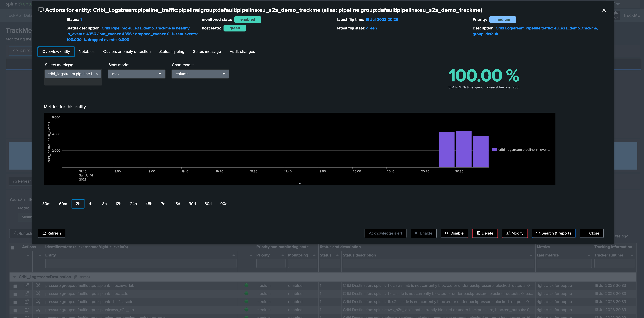
Task: Click the modal Refresh button
Action: coord(51,233)
